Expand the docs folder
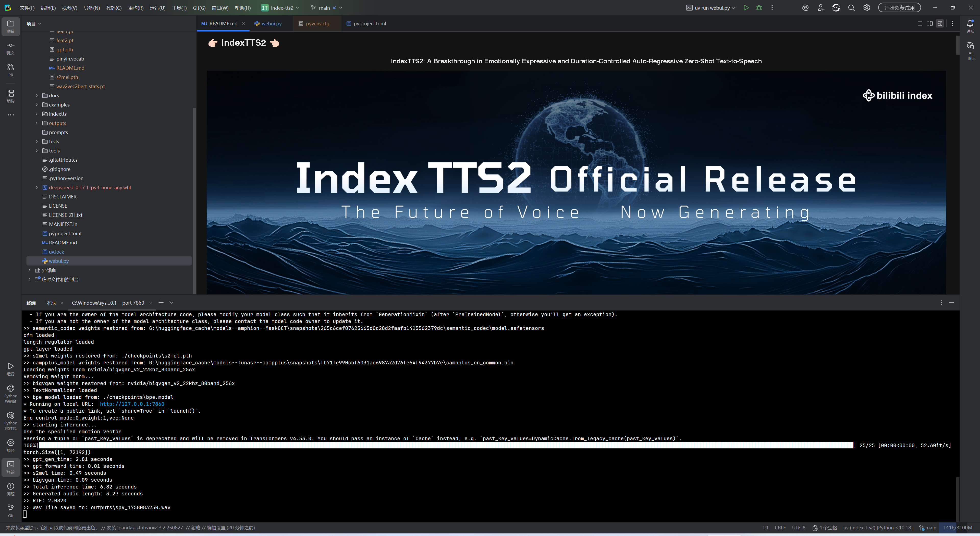Screen dimensions: 980x536 pyautogui.click(x=37, y=96)
